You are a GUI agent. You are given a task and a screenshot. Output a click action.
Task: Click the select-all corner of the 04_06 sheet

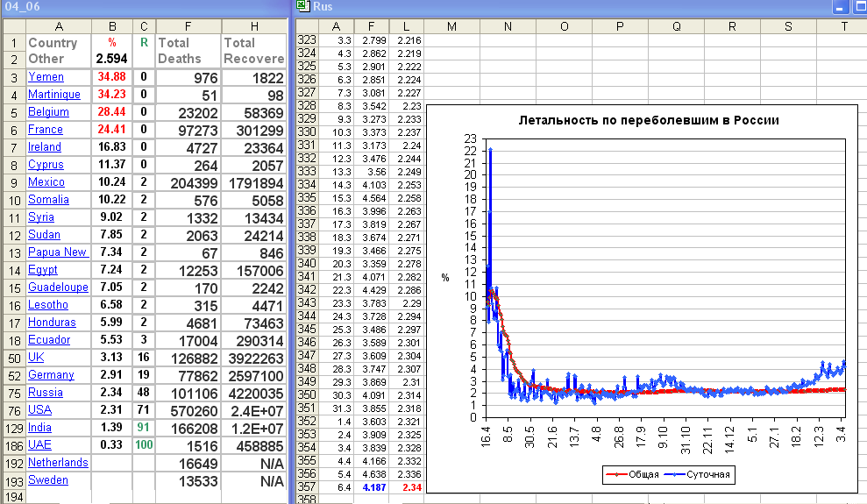[x=12, y=26]
